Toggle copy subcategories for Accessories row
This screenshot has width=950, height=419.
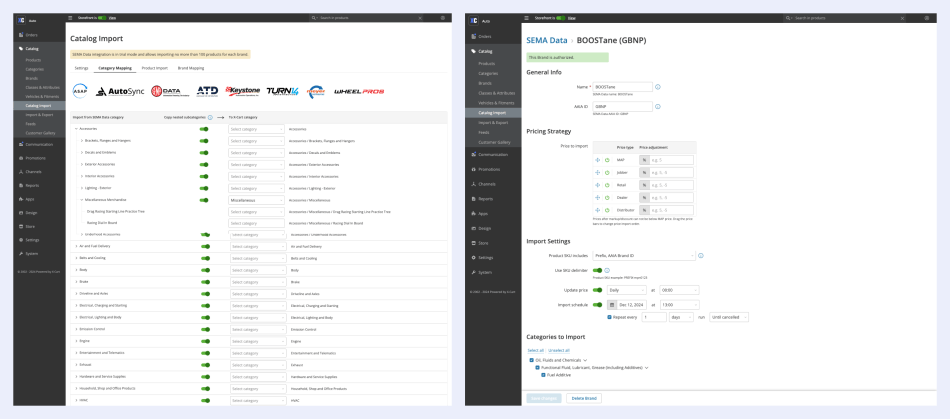click(204, 129)
